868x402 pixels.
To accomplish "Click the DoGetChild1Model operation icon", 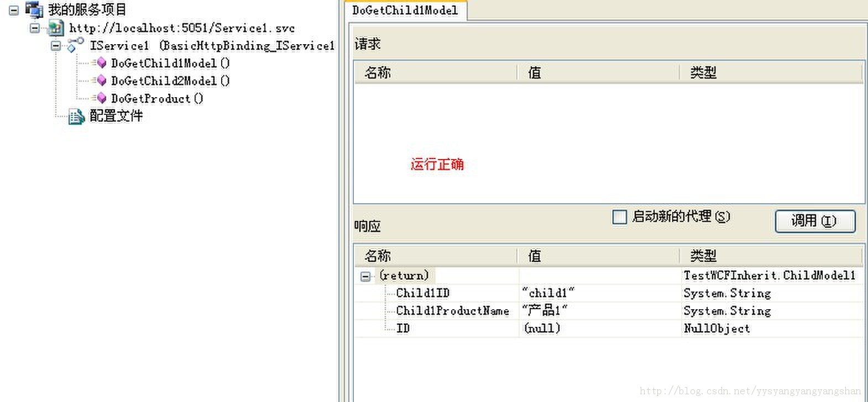I will (100, 63).
